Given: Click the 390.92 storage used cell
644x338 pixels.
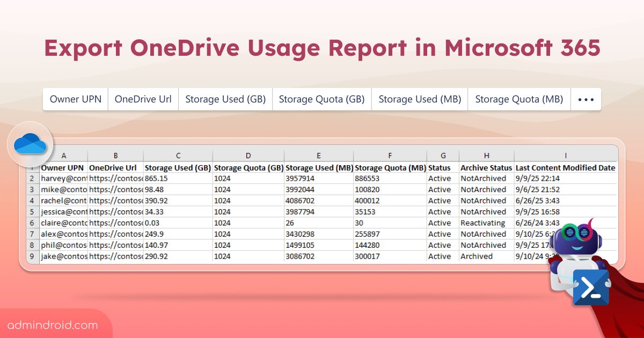Looking at the screenshot, I should 178,201.
